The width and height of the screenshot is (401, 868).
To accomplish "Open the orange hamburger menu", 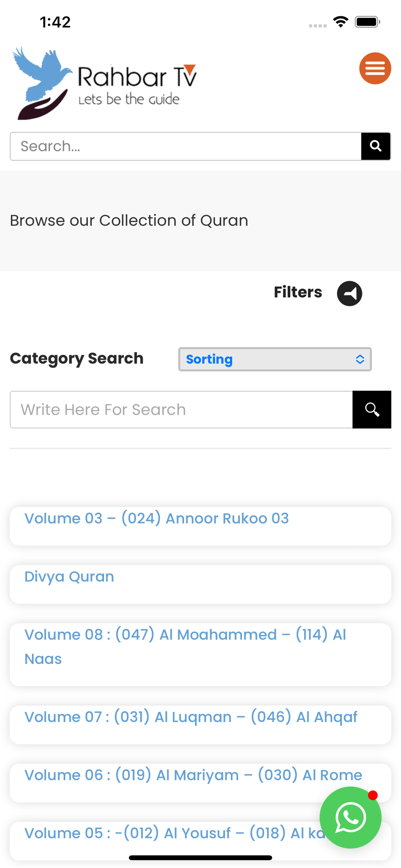I will [375, 68].
